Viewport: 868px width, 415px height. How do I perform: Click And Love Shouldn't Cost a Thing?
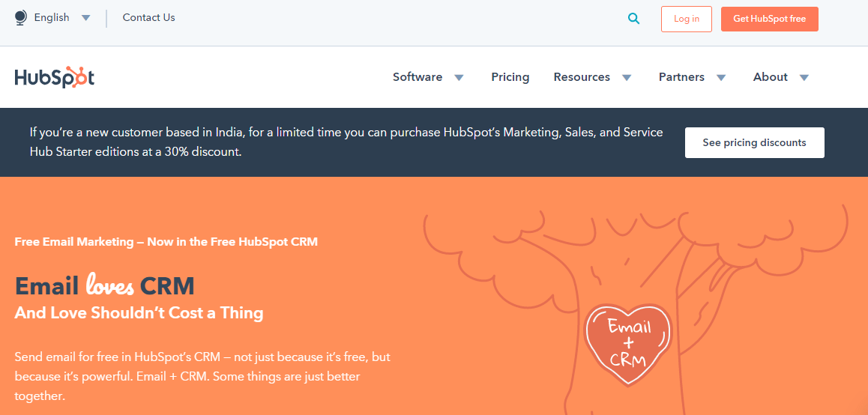click(139, 313)
